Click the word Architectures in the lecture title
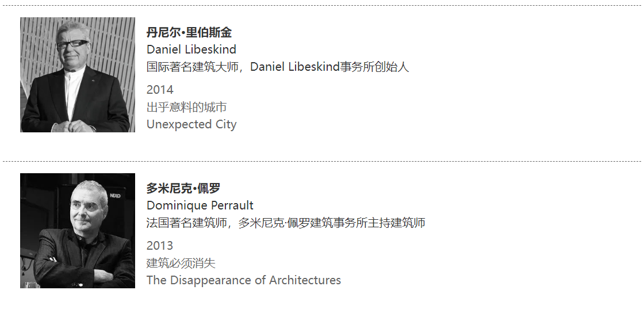The image size is (644, 309). click(x=305, y=280)
